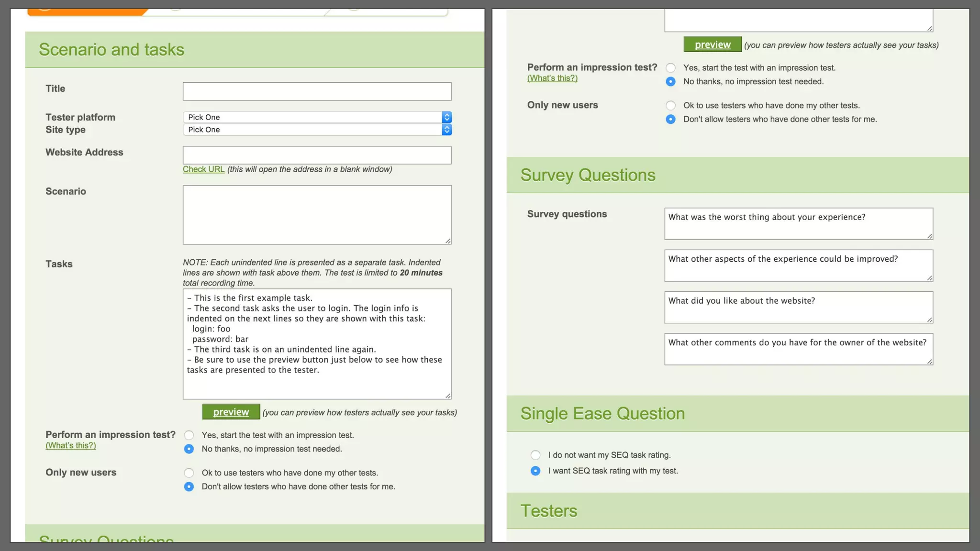Choose 'Don't allow testers' option in right form
The height and width of the screenshot is (551, 980).
tap(671, 120)
